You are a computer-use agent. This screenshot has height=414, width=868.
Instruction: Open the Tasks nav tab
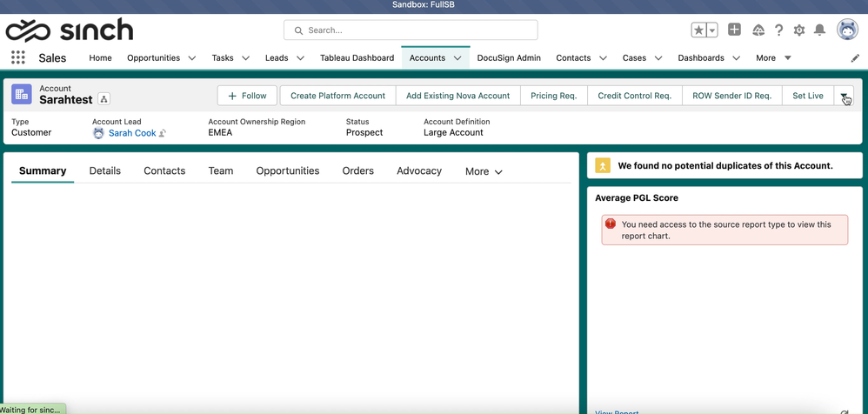click(x=223, y=57)
